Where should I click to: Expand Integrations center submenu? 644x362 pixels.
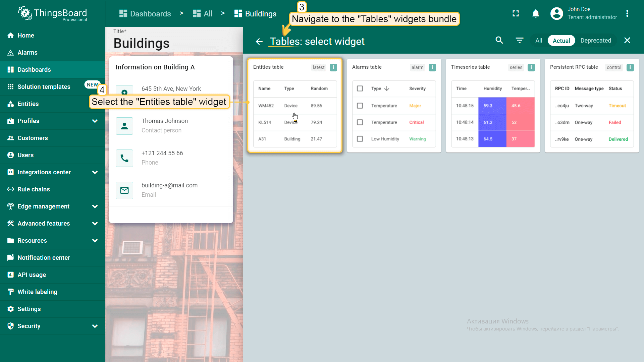pos(95,172)
